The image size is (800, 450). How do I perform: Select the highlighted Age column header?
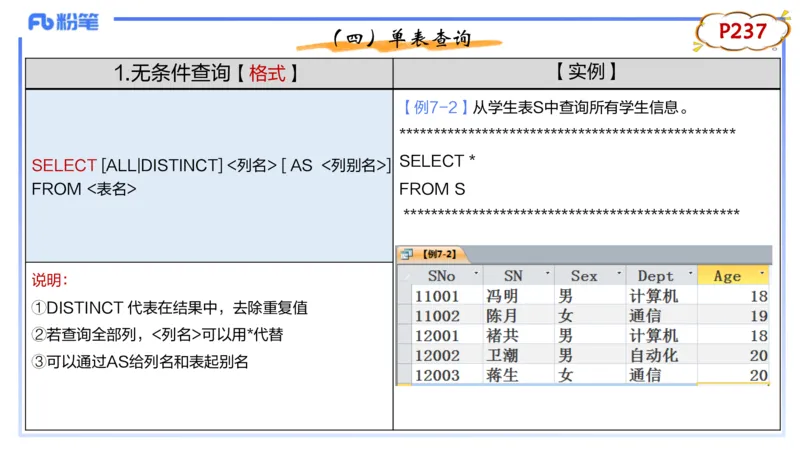point(733,276)
